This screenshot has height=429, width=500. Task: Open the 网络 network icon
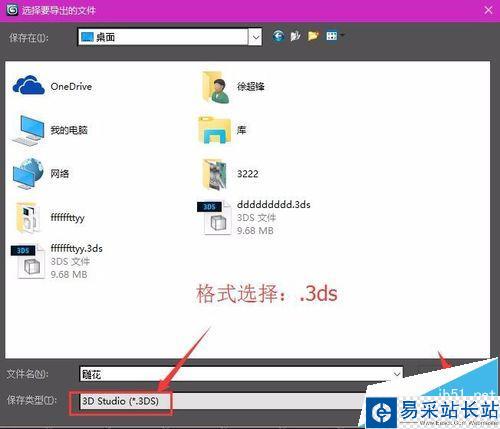28,174
